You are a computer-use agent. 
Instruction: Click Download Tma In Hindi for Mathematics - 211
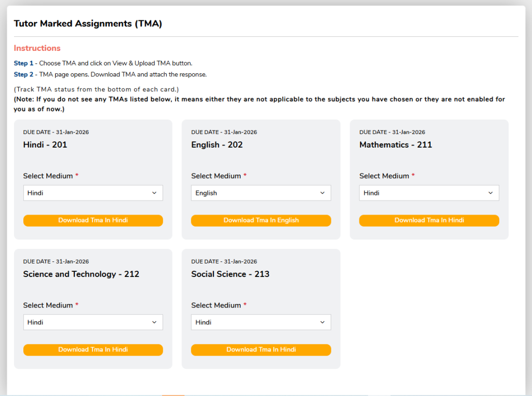click(x=429, y=220)
